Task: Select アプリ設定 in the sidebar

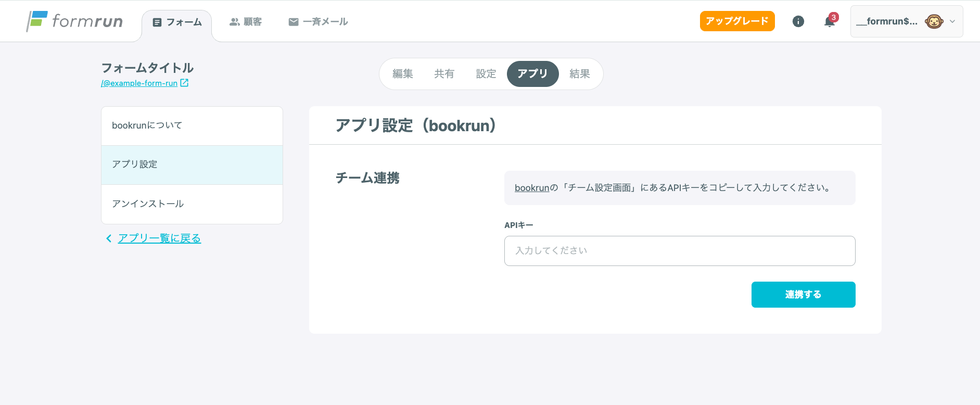Action: click(x=192, y=165)
